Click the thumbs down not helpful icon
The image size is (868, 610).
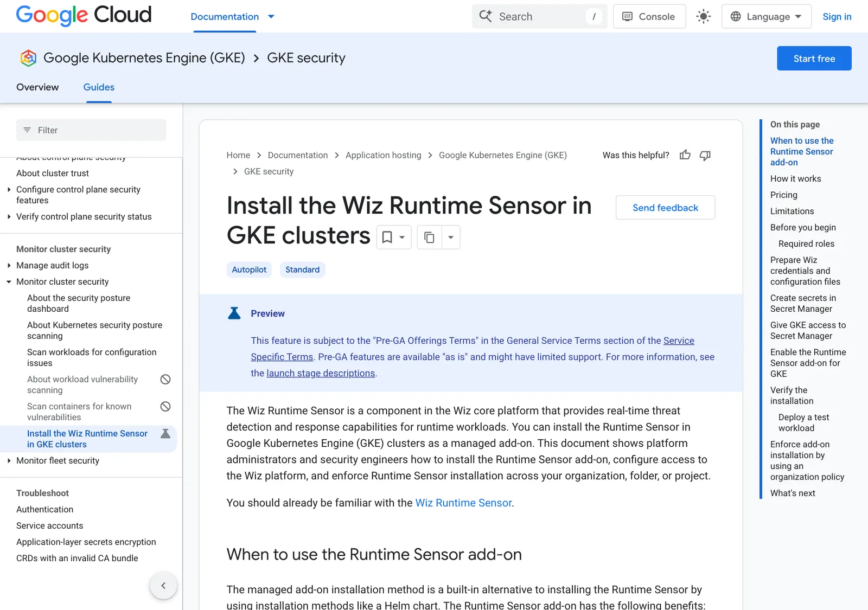coord(705,156)
